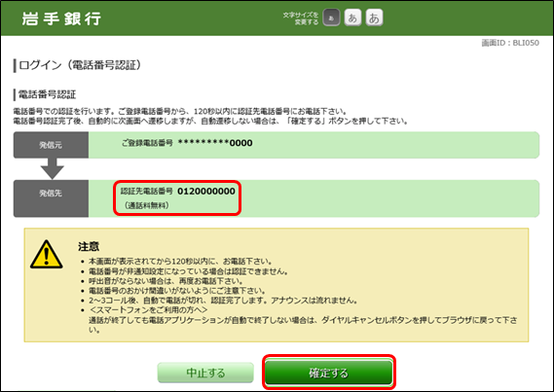Select the medium font size button
The image size is (554, 392).
[x=352, y=18]
